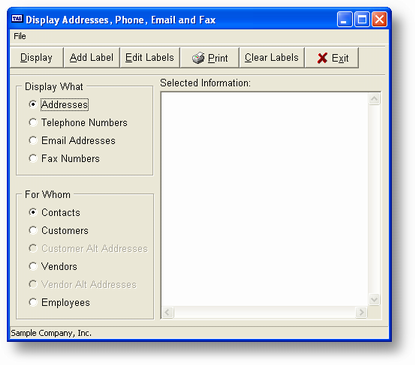Choose Vendors radio button
415x365 pixels.
[53, 266]
